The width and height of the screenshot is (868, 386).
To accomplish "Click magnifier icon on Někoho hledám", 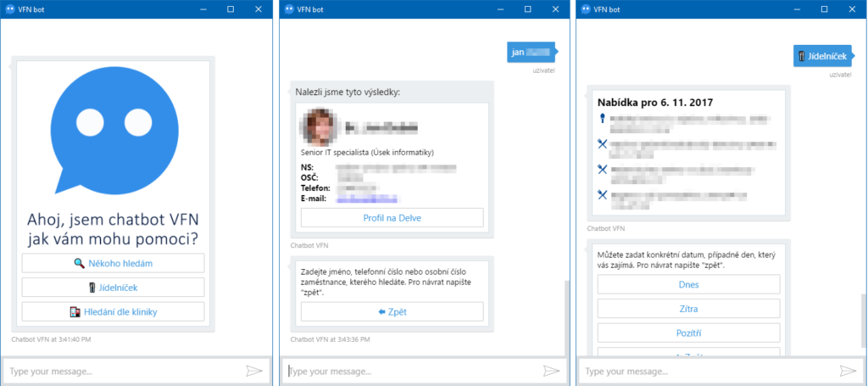I will (79, 264).
